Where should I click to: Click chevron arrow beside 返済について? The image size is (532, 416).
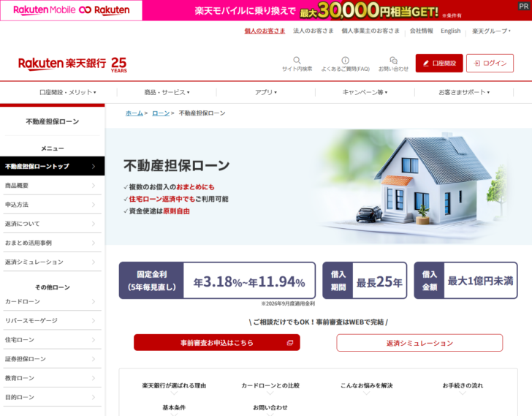pos(94,224)
